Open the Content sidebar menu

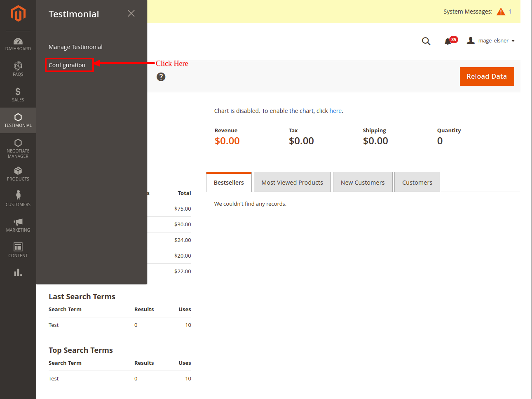pyautogui.click(x=18, y=250)
